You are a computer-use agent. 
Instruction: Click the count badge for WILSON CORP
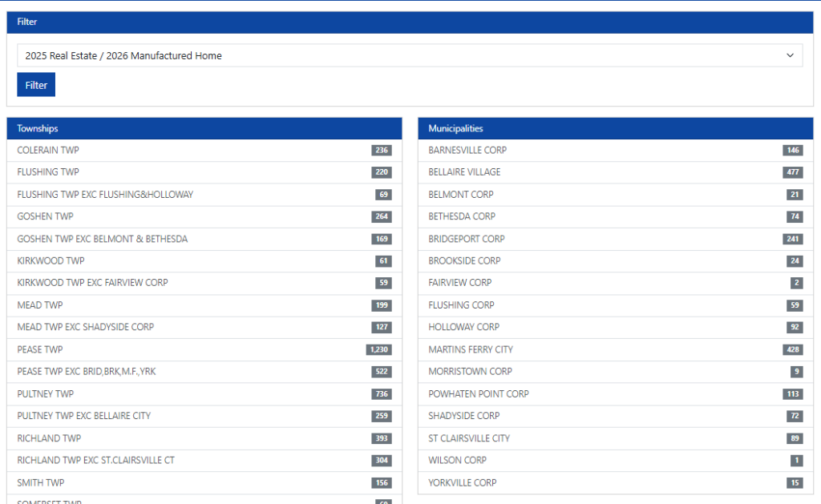796,460
